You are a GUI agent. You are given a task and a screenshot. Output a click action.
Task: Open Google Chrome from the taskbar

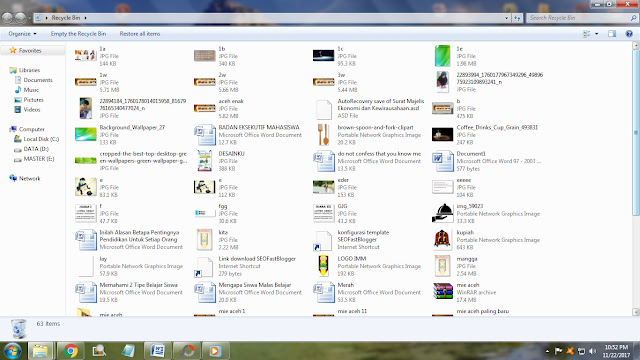(71, 351)
